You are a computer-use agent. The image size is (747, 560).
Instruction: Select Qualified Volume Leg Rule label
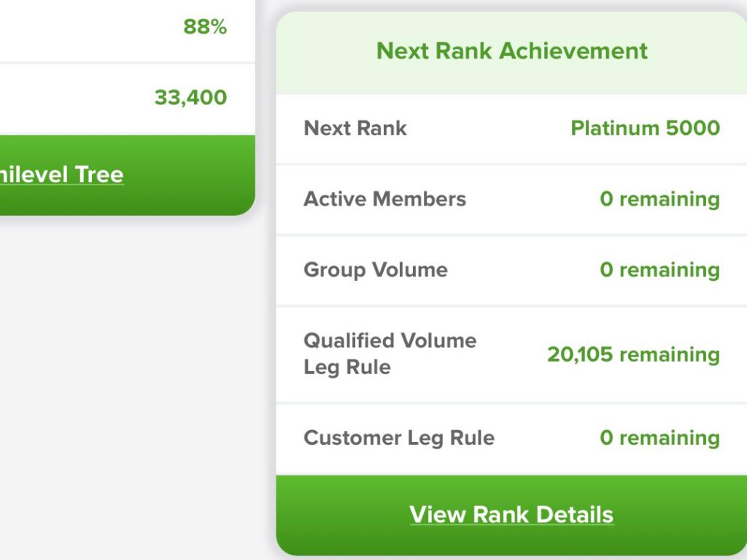pyautogui.click(x=390, y=354)
